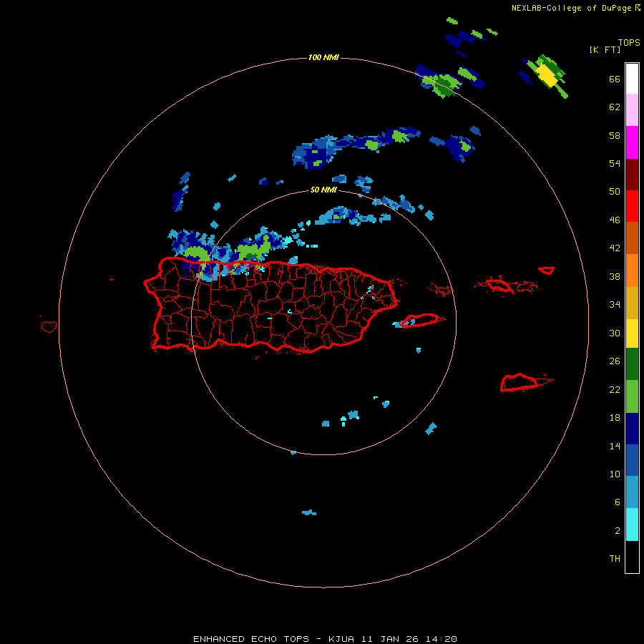
Task: Click the legend value '22'
Action: click(615, 389)
